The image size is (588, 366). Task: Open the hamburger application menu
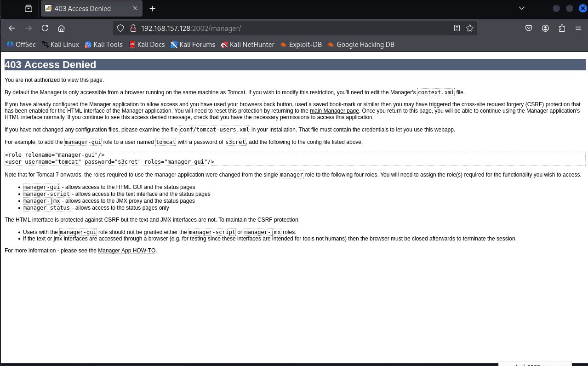(x=578, y=28)
